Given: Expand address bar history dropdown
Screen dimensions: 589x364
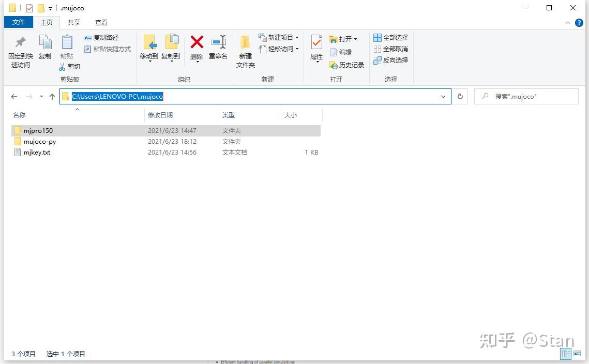Looking at the screenshot, I should click(443, 97).
